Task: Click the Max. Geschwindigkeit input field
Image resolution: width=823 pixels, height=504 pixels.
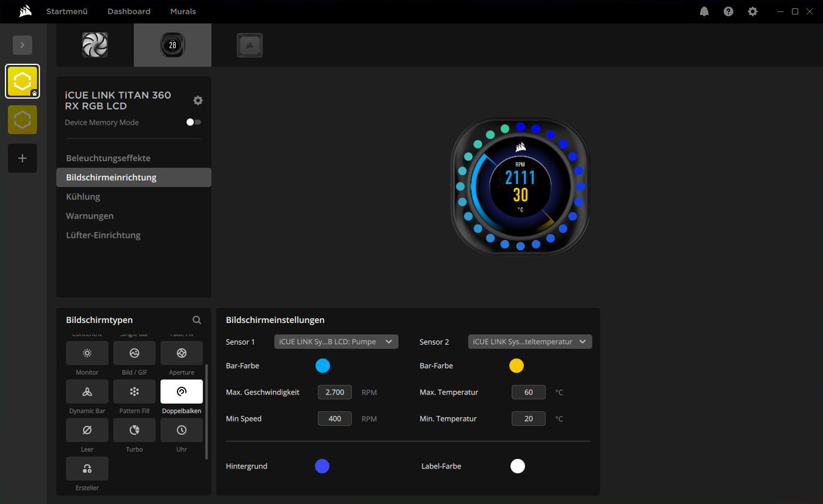Action: point(334,392)
